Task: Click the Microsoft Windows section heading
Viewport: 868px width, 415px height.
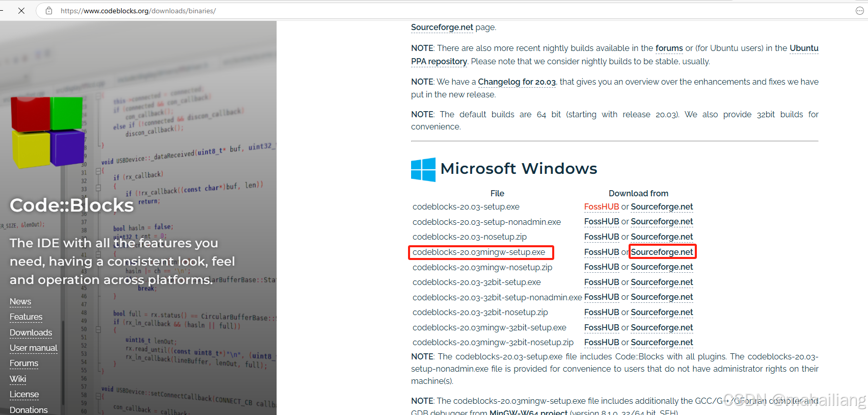Action: click(519, 169)
